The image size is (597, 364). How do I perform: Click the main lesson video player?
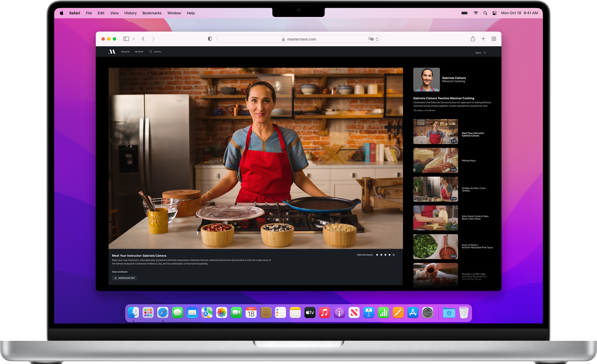pos(256,158)
